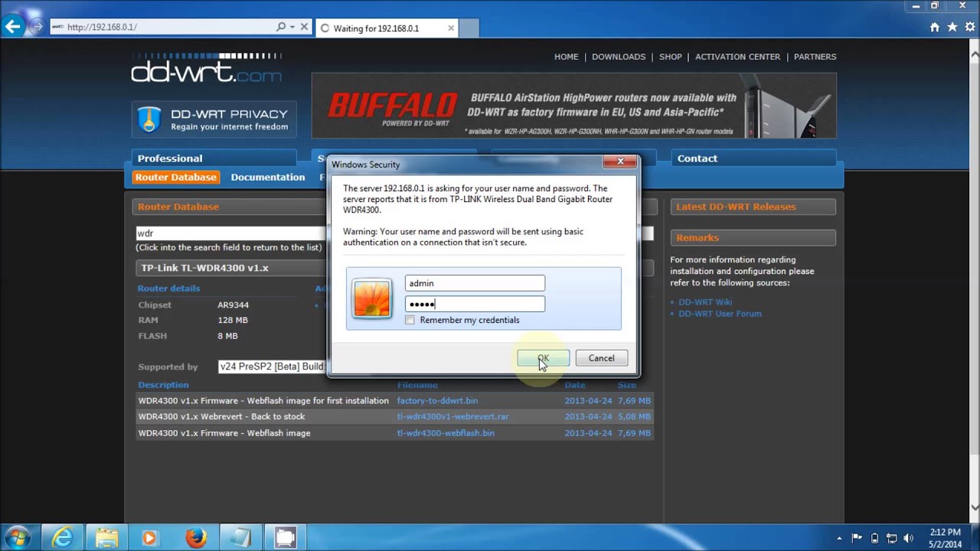Close the 'Waiting for 192.168.0.1' tab
The image size is (980, 551).
451,28
